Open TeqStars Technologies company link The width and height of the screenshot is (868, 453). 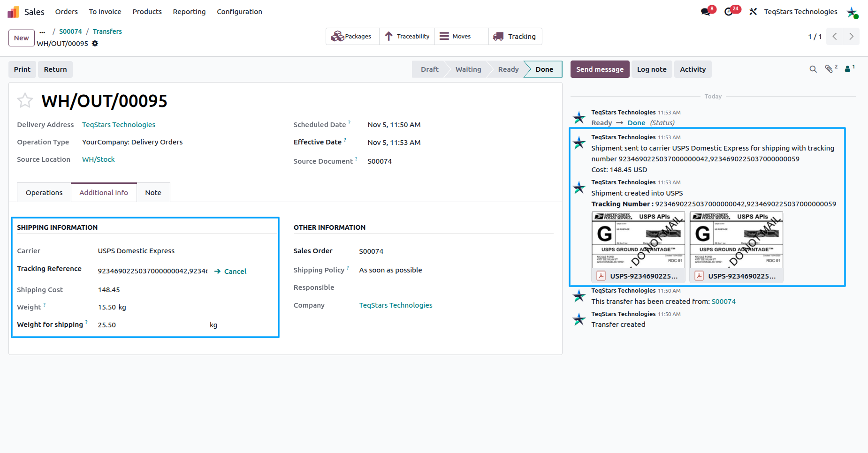click(x=396, y=305)
